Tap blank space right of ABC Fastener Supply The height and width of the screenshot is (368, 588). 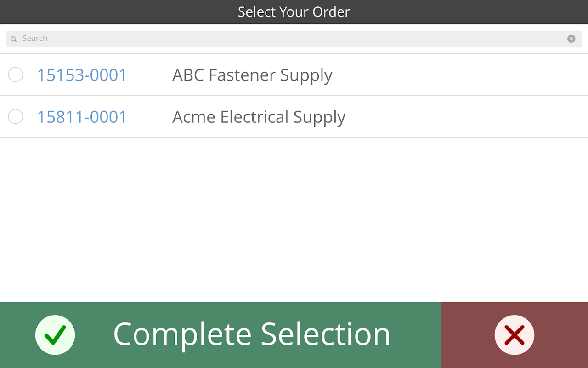point(459,75)
